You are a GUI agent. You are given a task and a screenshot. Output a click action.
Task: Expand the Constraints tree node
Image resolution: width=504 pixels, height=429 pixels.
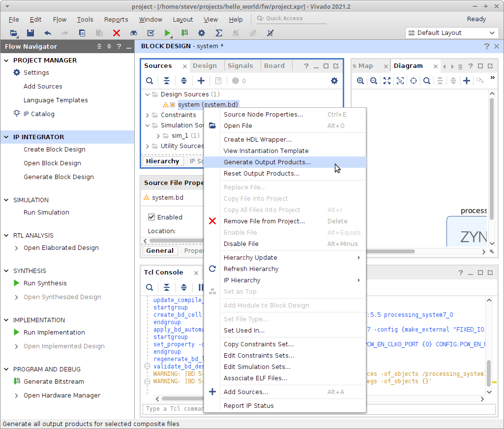point(148,115)
